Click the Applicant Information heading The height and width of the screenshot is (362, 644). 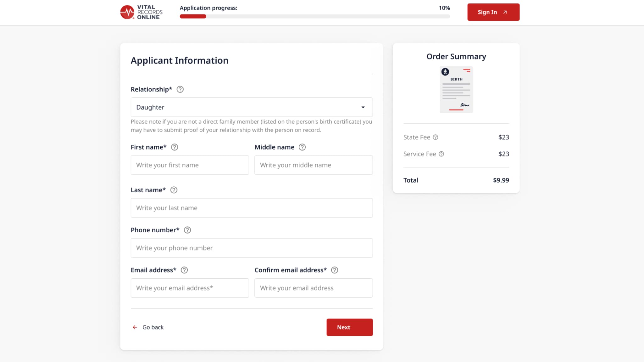[x=180, y=60]
